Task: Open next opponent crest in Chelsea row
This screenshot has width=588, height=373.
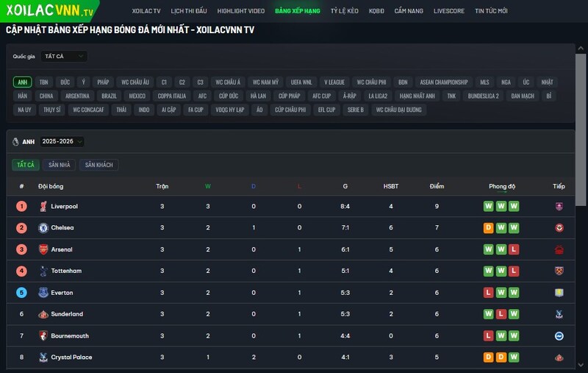Action: 559,228
